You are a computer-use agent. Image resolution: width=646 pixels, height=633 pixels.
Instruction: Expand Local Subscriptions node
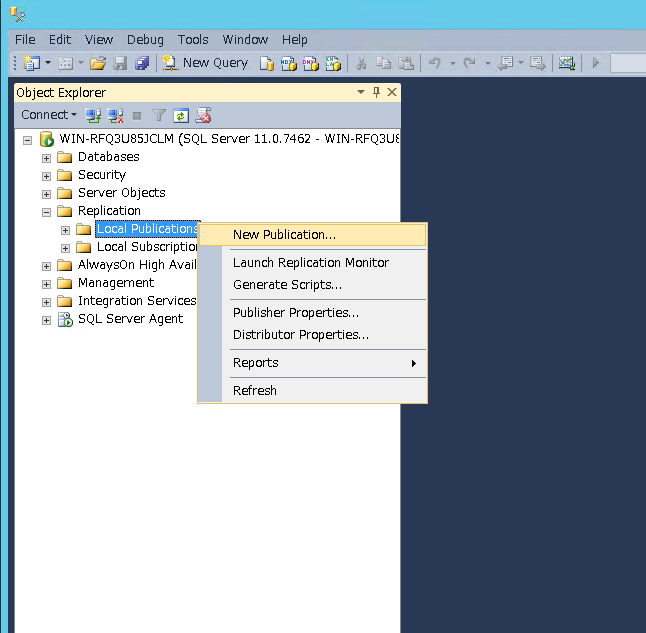pyautogui.click(x=65, y=249)
